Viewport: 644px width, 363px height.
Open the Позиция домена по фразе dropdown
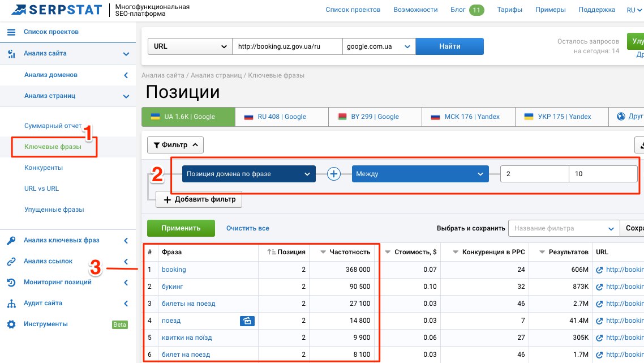pos(249,174)
